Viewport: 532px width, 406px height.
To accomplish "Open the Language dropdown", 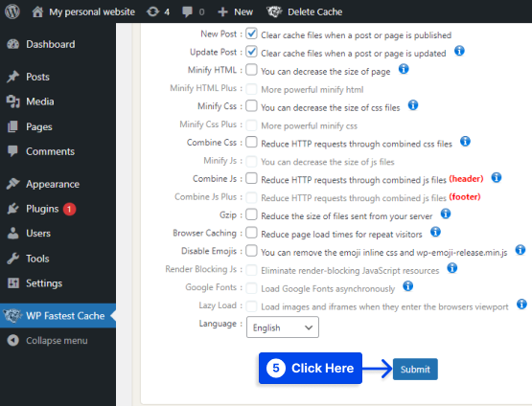I will pos(283,327).
